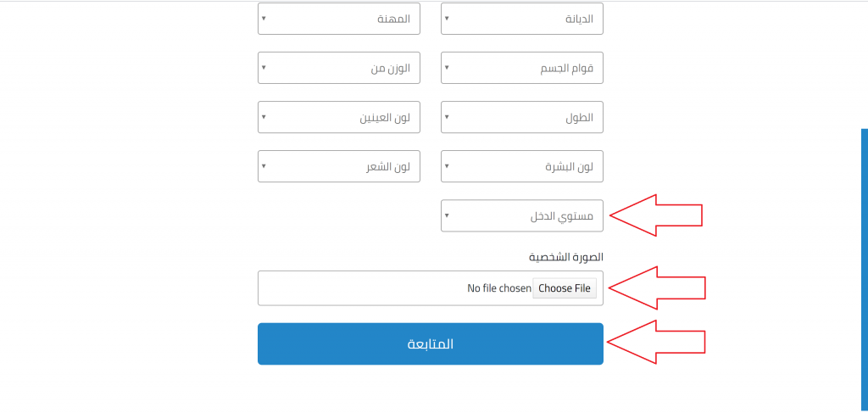Open the لون البشرة dropdown
This screenshot has width=868, height=413.
[x=521, y=166]
